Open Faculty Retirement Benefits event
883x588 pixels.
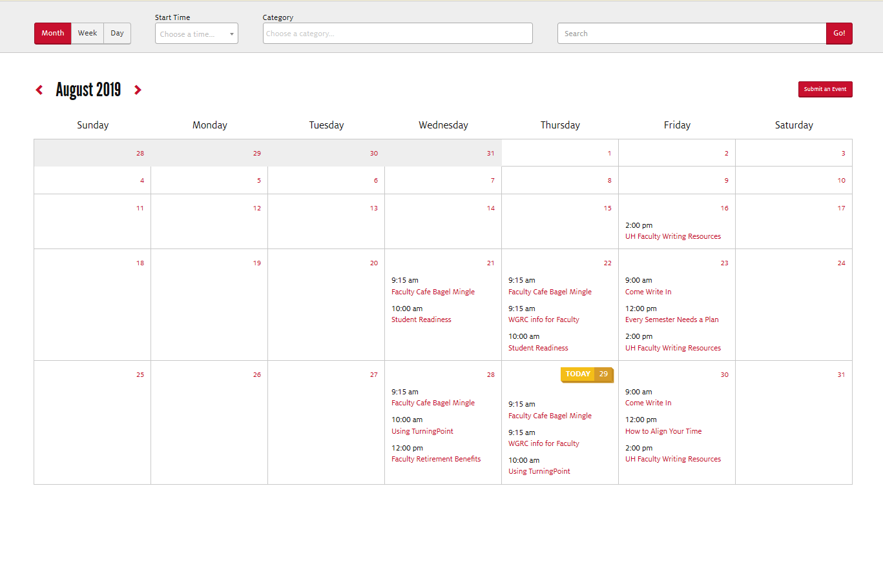pyautogui.click(x=435, y=460)
